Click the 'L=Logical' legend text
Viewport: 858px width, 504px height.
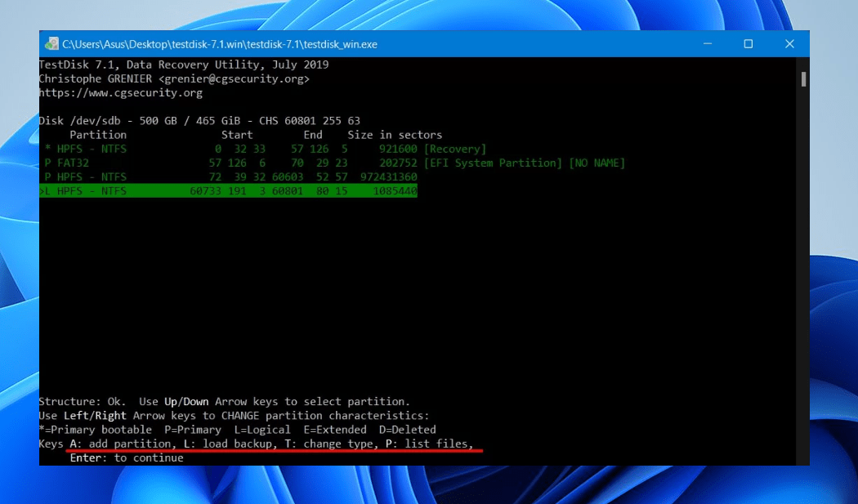(x=262, y=430)
